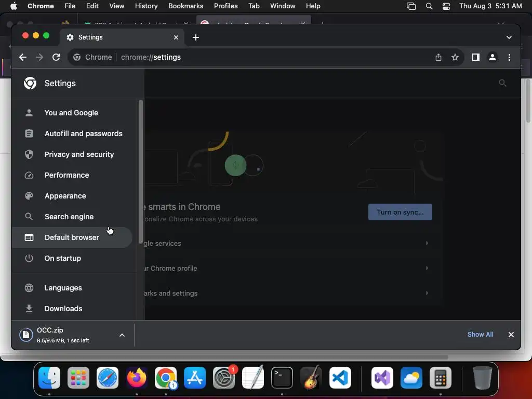
Task: Open the Window menu
Action: click(283, 6)
